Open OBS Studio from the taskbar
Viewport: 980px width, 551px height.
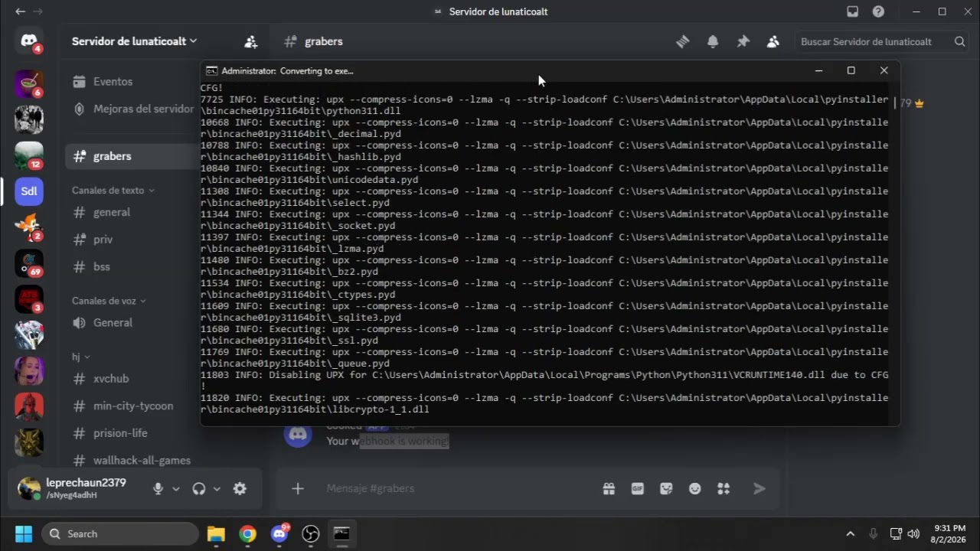pyautogui.click(x=310, y=533)
